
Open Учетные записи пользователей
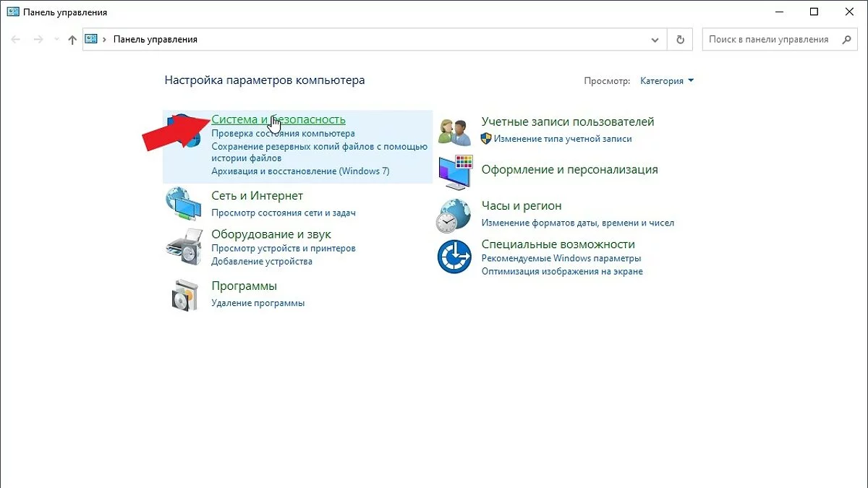point(568,122)
